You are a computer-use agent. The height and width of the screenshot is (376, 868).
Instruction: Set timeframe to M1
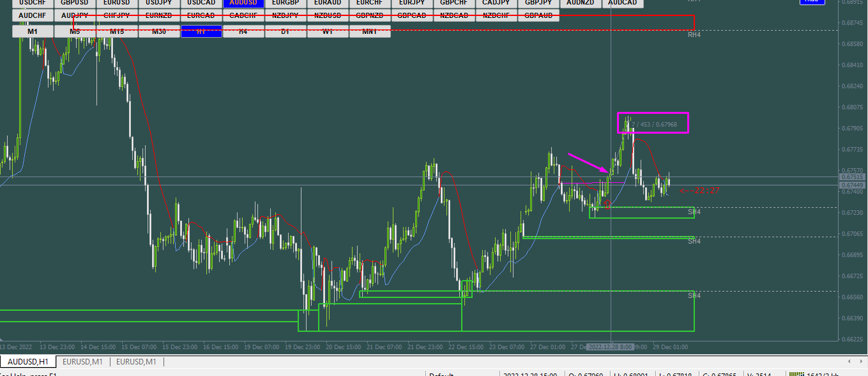33,31
